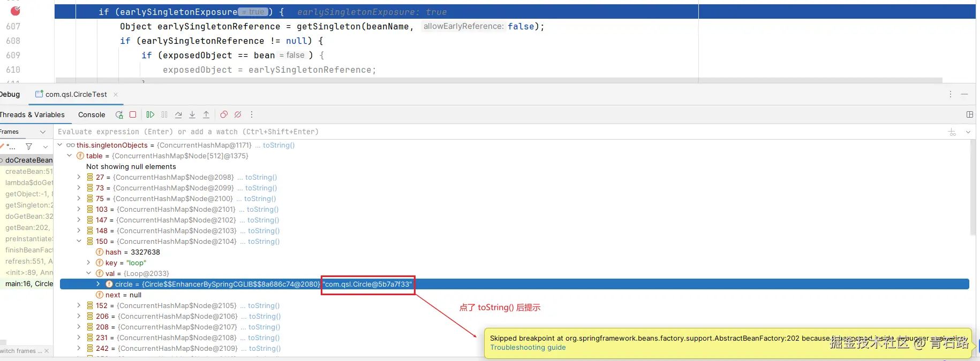Open the Frames view dropdown
Viewport: 980px width, 361px height.
click(43, 132)
